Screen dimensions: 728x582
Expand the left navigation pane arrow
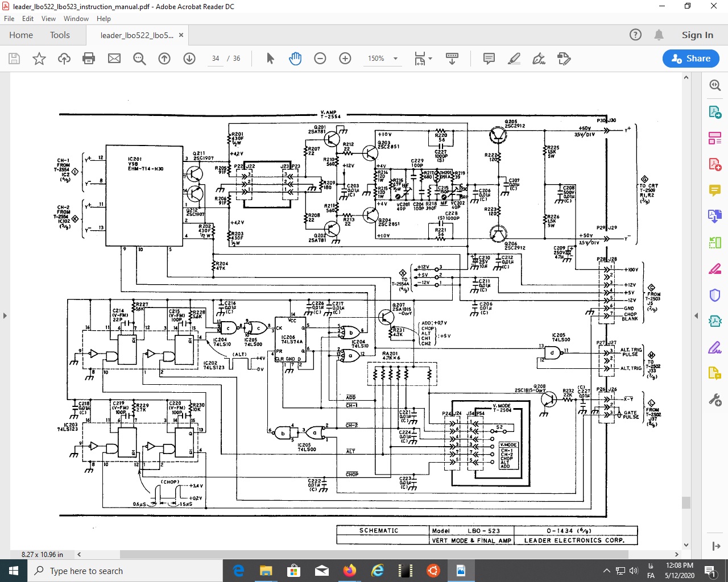5,315
